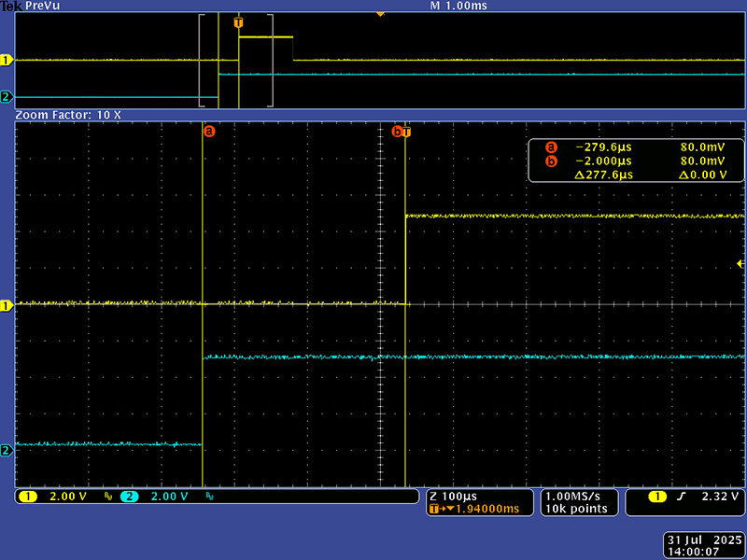Select the channel 1 ground marker in main graticule
The image size is (747, 560).
(x=6, y=305)
